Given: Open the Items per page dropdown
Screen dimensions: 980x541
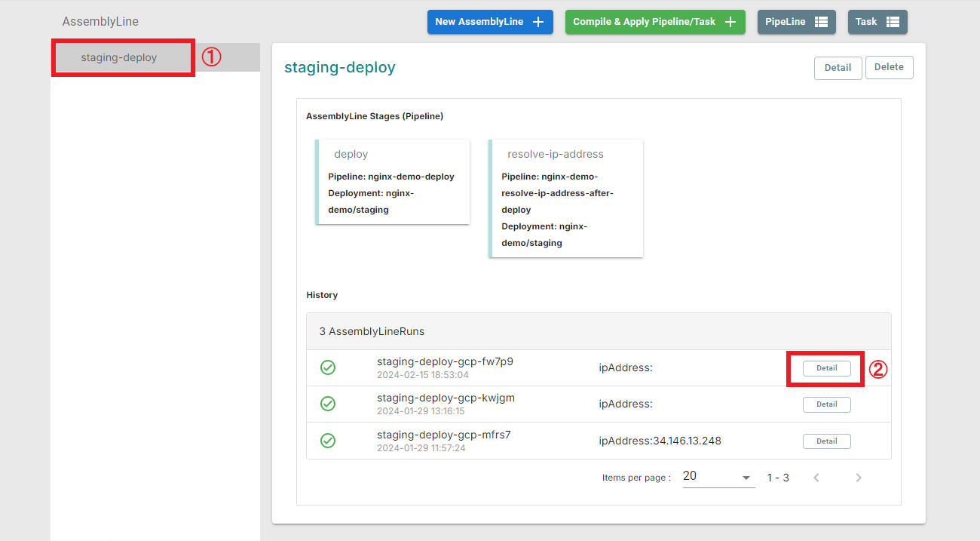Looking at the screenshot, I should (718, 477).
